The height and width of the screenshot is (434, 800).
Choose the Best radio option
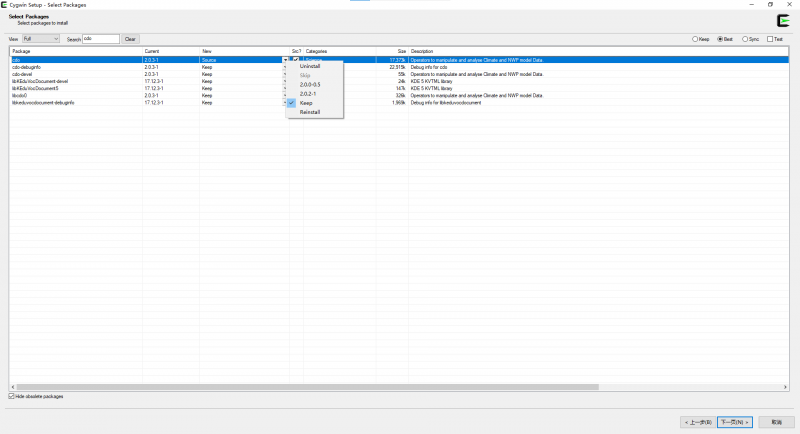tap(720, 39)
